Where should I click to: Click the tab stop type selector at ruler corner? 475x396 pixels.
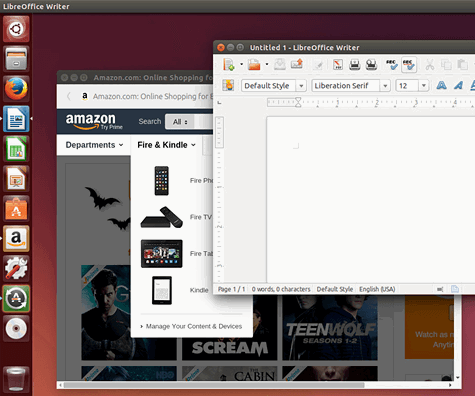[219, 102]
